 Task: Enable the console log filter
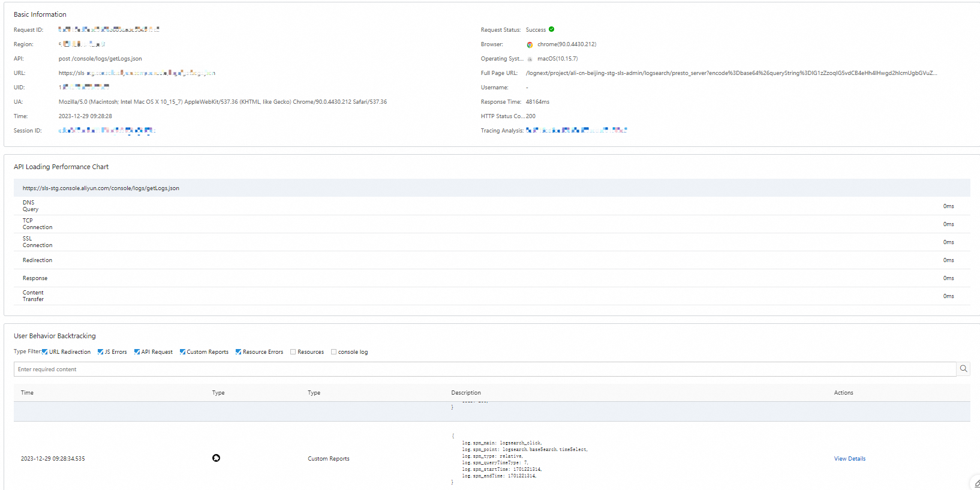click(x=334, y=352)
